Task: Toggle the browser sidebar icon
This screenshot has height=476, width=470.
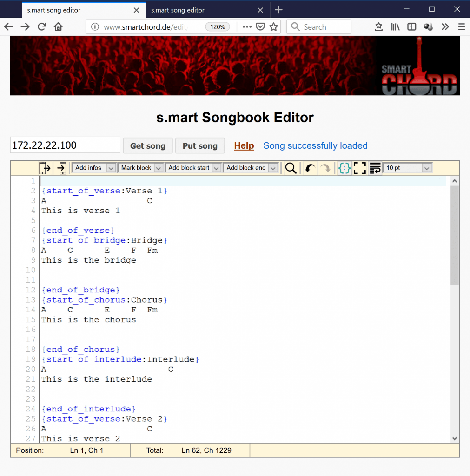Action: (x=412, y=26)
